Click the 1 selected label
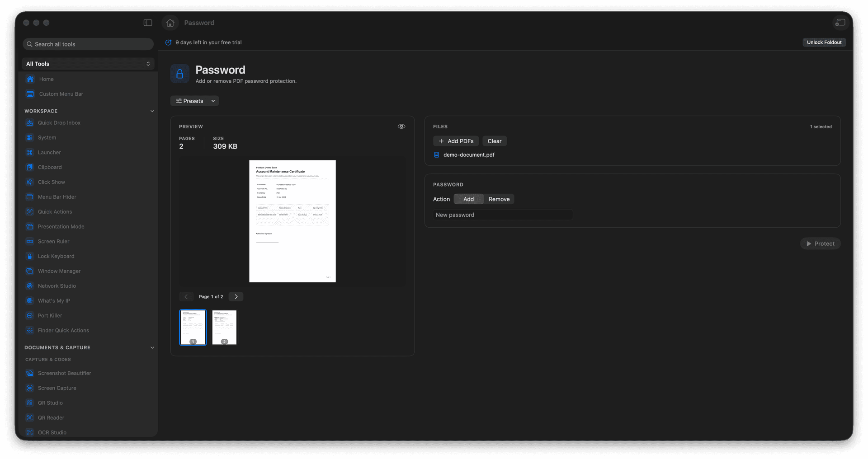 point(821,127)
